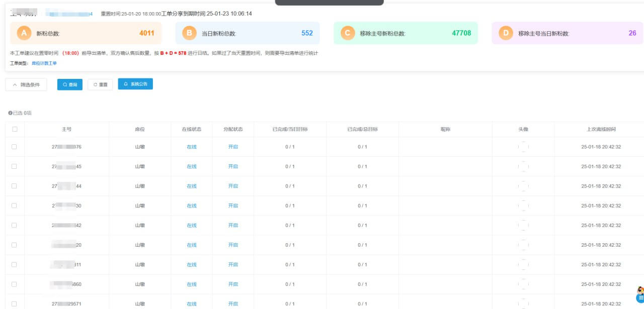Click the orange B badge icon
Image resolution: width=644 pixels, height=309 pixels.
tap(189, 33)
